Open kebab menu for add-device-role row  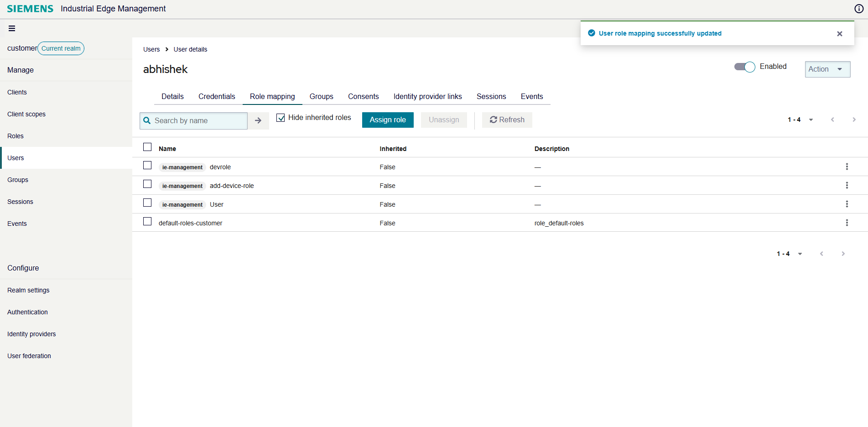(847, 186)
